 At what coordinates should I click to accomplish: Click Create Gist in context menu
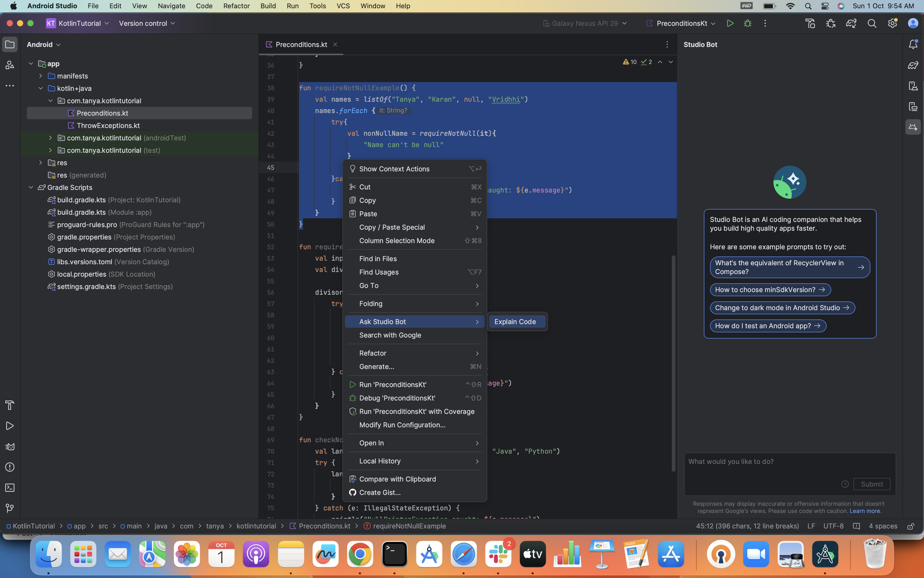(x=415, y=492)
